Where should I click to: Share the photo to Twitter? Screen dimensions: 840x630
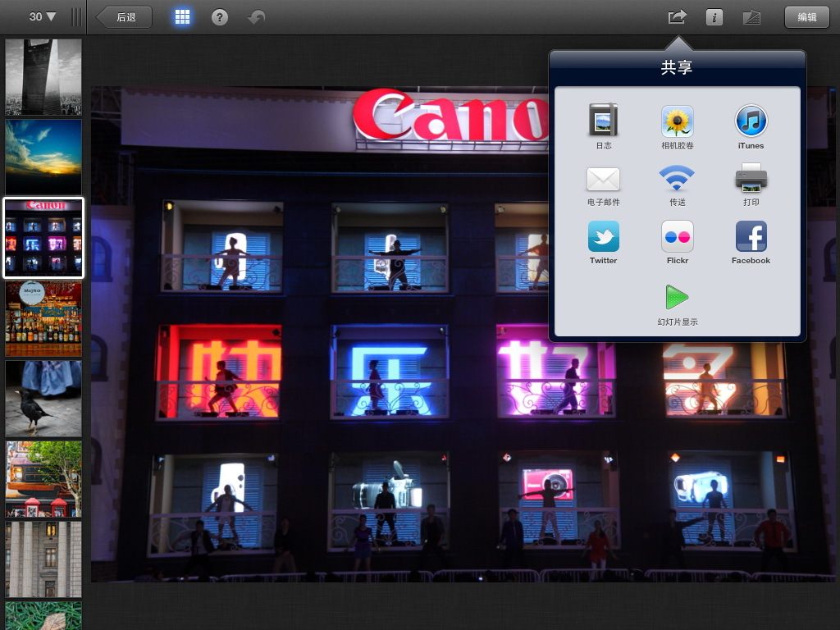tap(603, 237)
